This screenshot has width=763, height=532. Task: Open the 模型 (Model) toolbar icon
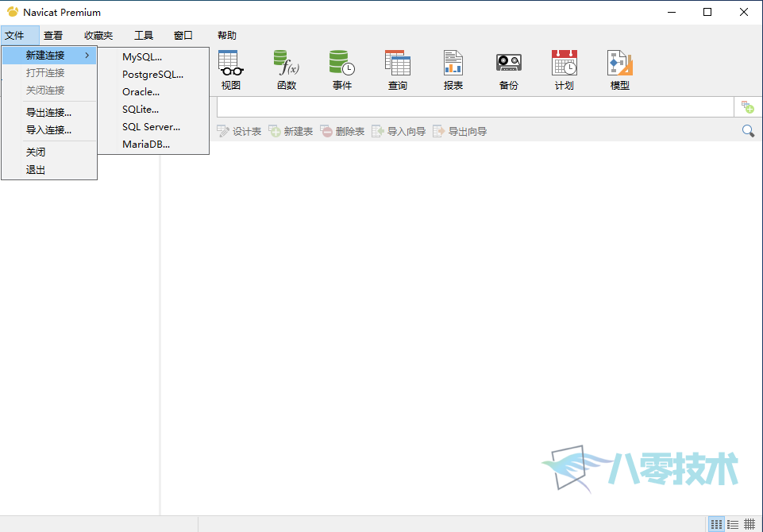pos(619,70)
